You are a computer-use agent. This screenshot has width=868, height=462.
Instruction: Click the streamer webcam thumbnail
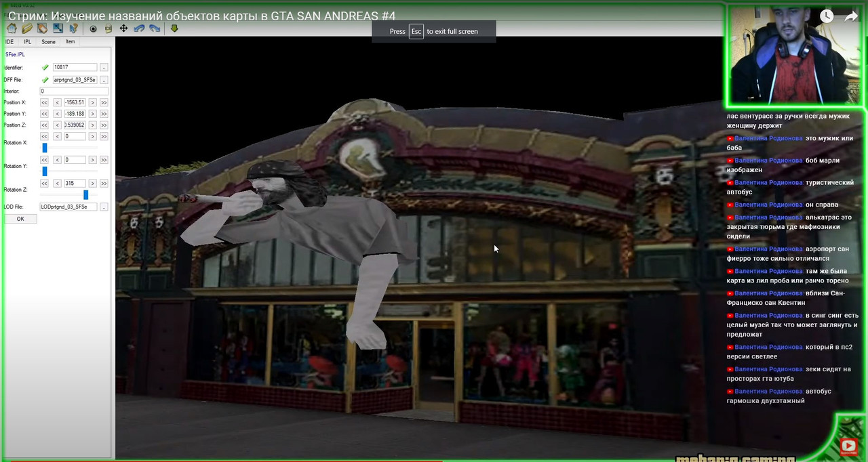coord(795,54)
